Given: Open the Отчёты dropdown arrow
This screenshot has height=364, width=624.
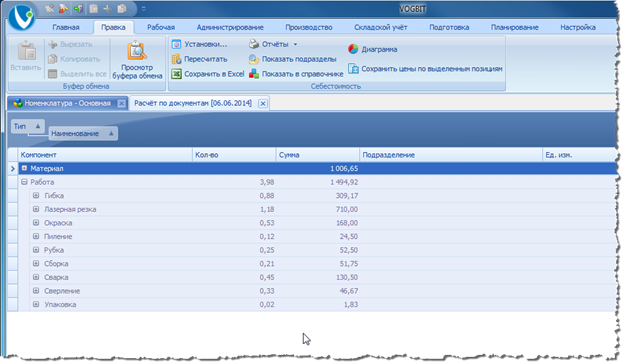Looking at the screenshot, I should tap(295, 45).
